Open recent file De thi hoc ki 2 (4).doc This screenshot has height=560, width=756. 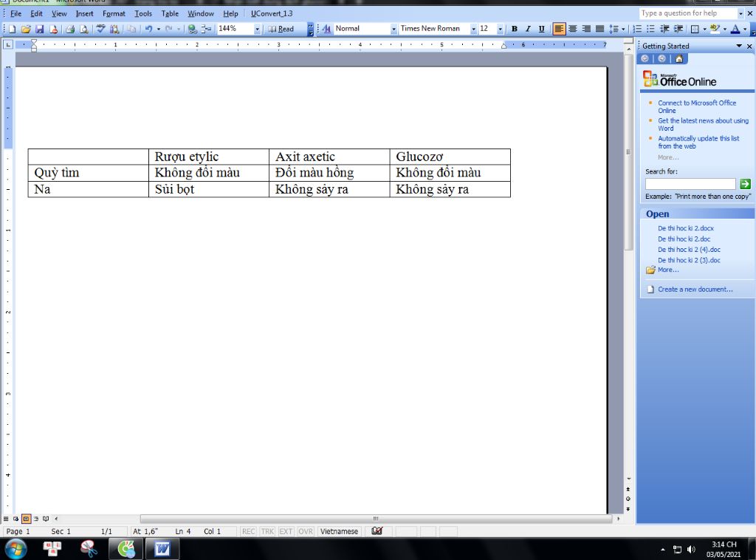click(x=689, y=250)
